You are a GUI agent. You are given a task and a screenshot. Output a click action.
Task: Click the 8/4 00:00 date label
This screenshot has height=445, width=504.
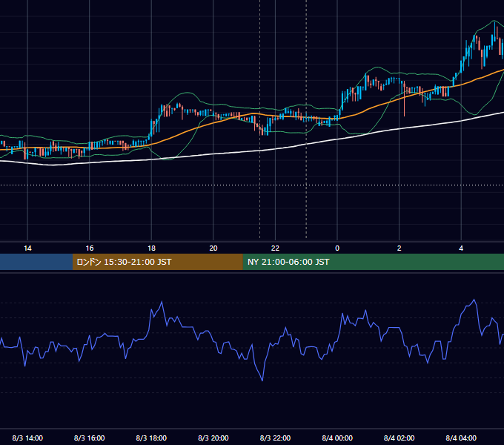[337, 438]
